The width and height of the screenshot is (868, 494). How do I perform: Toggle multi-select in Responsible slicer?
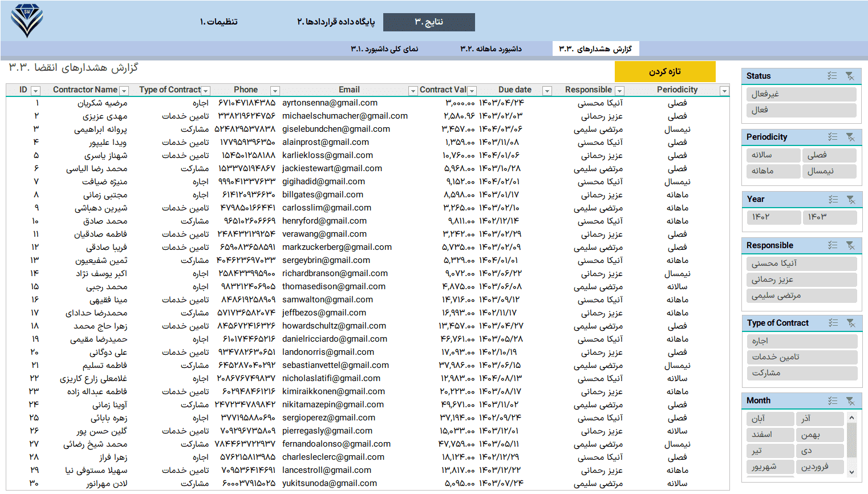click(833, 245)
